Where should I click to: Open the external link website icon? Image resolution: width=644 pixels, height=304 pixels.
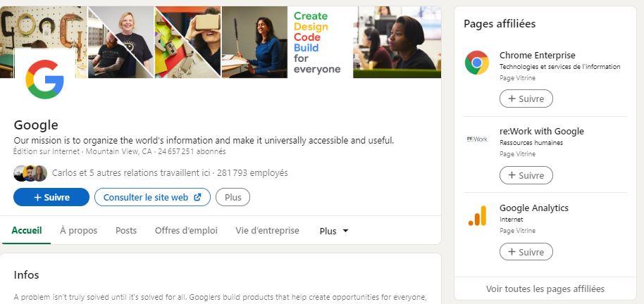click(197, 198)
